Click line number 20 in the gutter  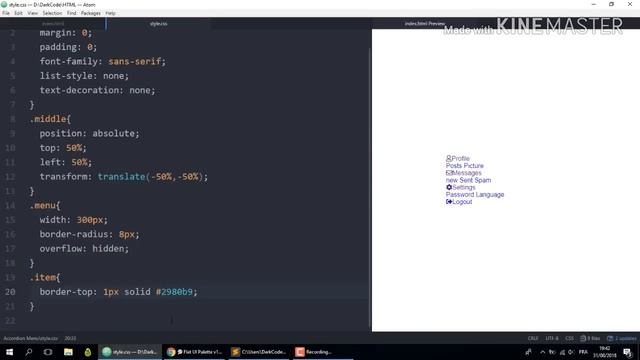click(10, 292)
